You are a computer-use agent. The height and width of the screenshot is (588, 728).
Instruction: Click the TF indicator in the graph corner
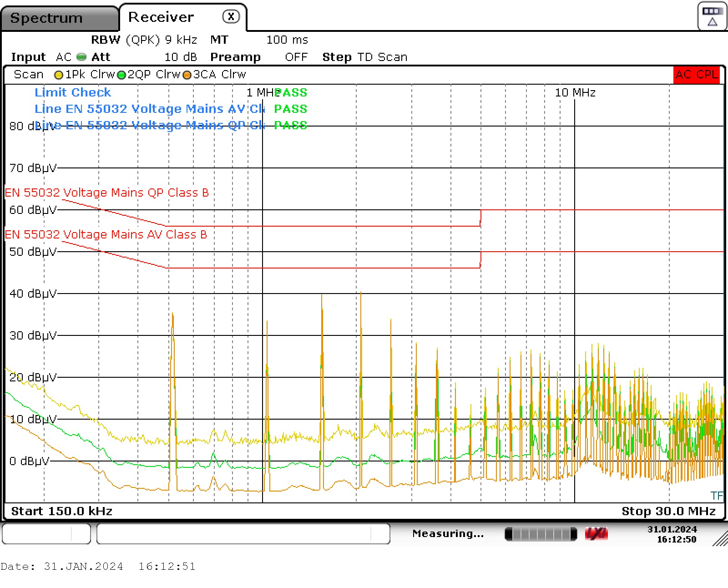coord(717,496)
